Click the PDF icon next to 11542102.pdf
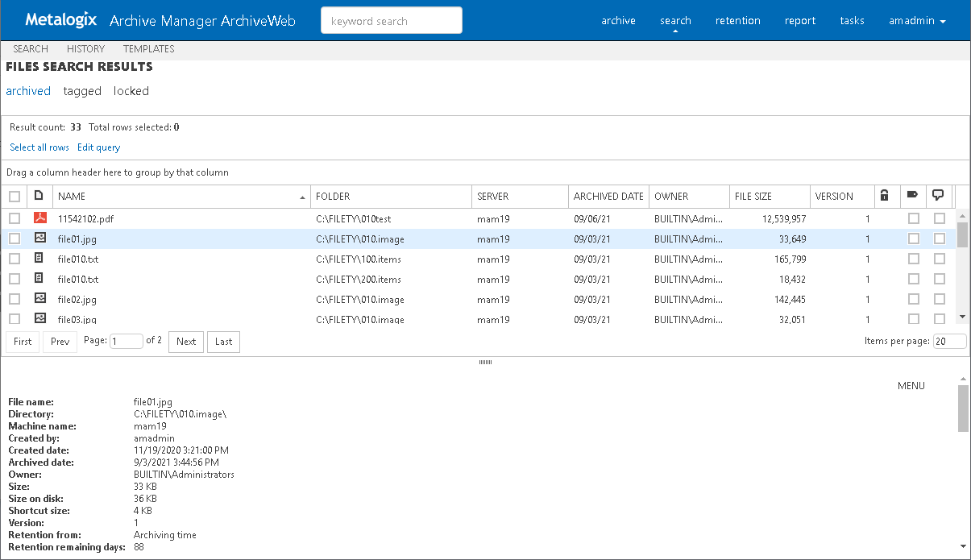Screen dimensions: 971x560 (40, 218)
